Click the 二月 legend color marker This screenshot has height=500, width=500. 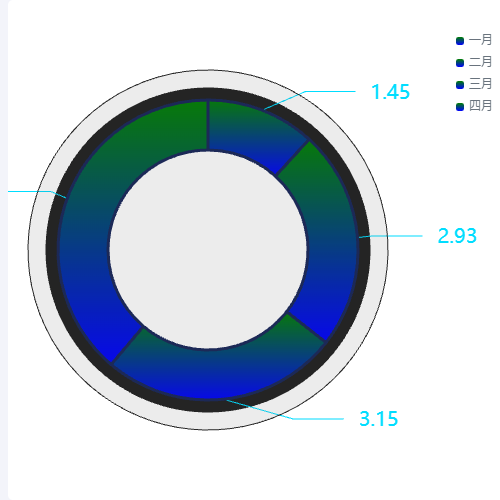tap(460, 63)
